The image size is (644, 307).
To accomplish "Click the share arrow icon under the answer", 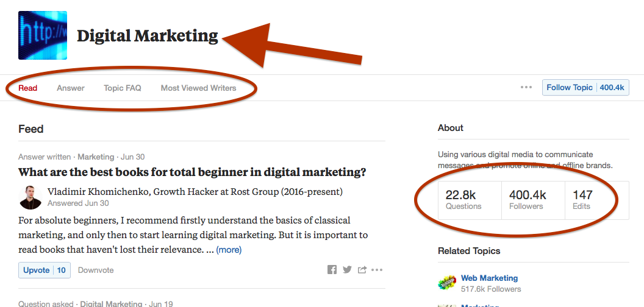I will coord(362,270).
